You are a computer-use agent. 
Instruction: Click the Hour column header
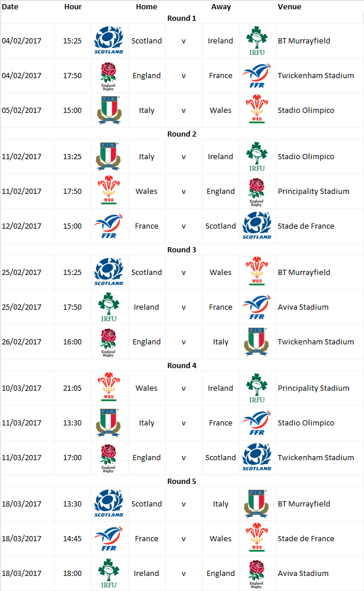click(x=72, y=7)
